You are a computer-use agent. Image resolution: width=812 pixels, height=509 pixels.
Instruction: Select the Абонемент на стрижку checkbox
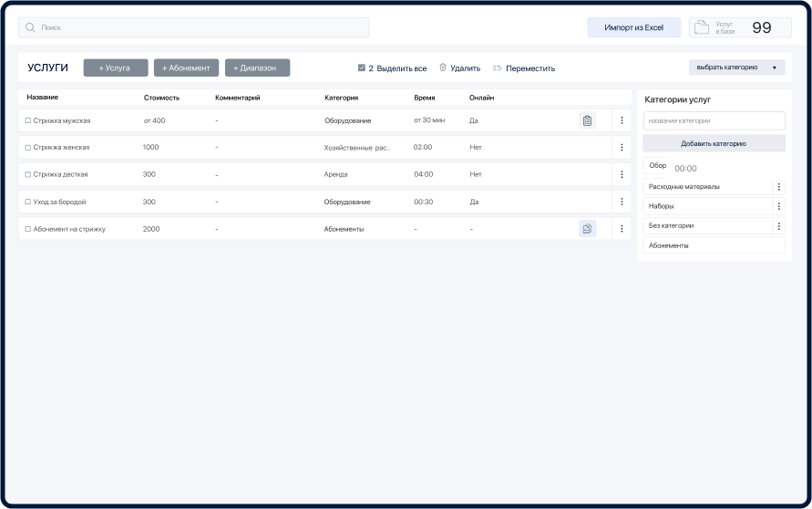[x=28, y=229]
